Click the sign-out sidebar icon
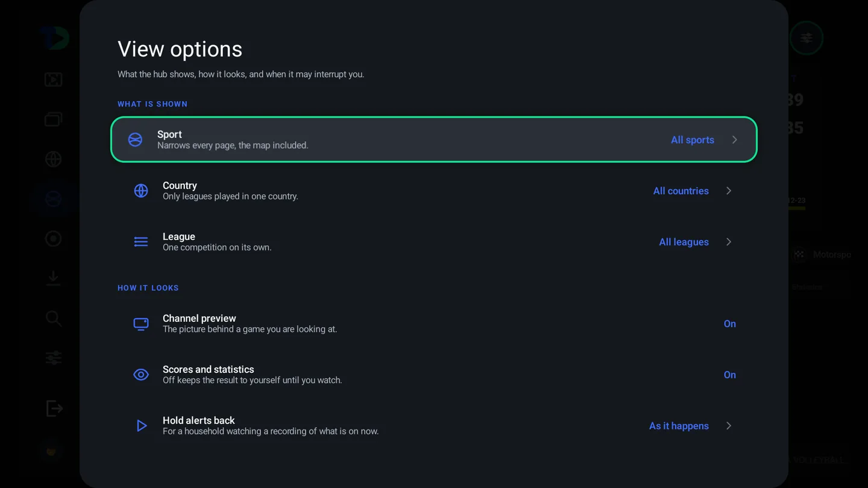868x488 pixels. pyautogui.click(x=54, y=408)
